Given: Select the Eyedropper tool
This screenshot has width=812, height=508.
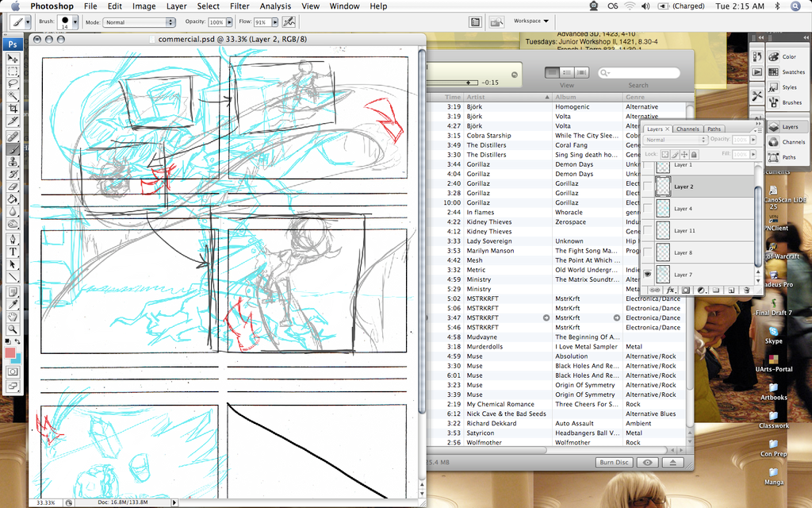Looking at the screenshot, I should [13, 304].
